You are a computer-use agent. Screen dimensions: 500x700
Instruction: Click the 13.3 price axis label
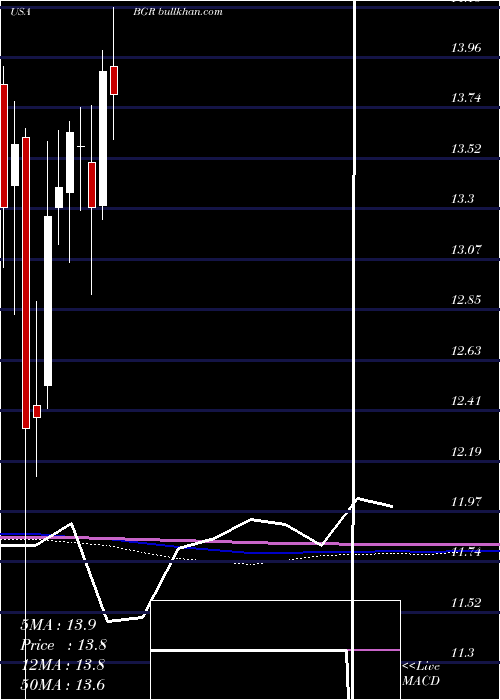462,199
